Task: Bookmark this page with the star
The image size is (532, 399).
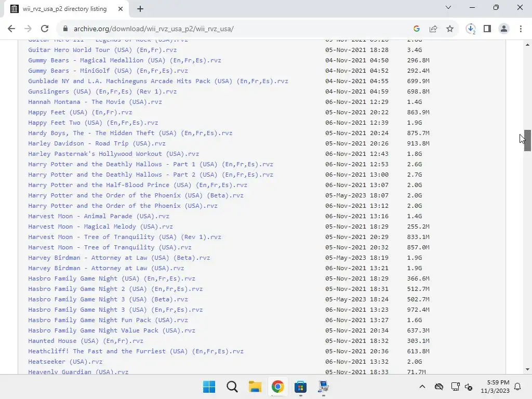Action: 450,29
